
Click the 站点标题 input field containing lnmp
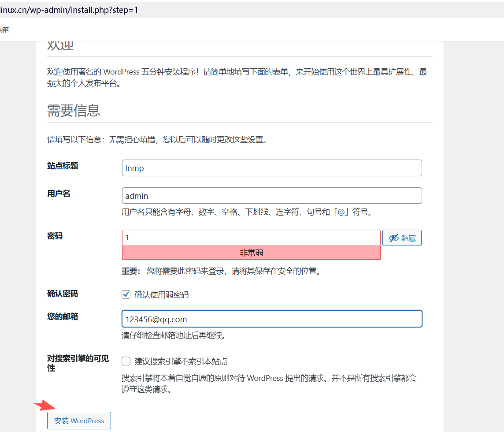tap(272, 168)
